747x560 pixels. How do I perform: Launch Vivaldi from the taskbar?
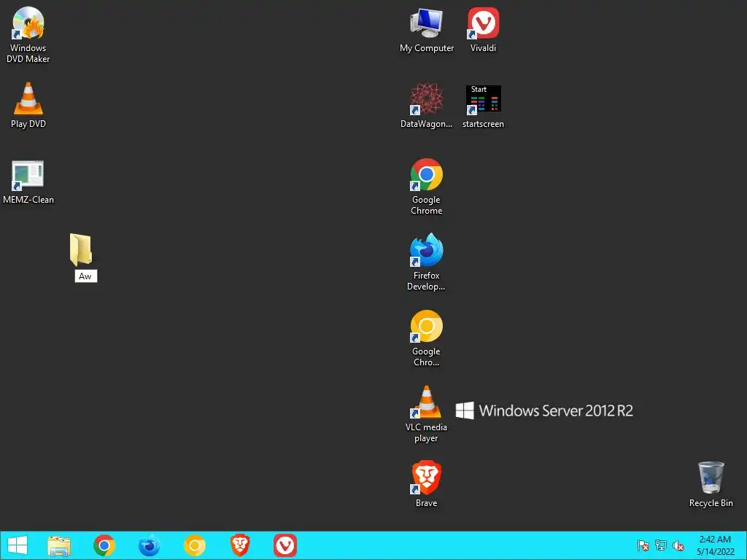click(285, 545)
